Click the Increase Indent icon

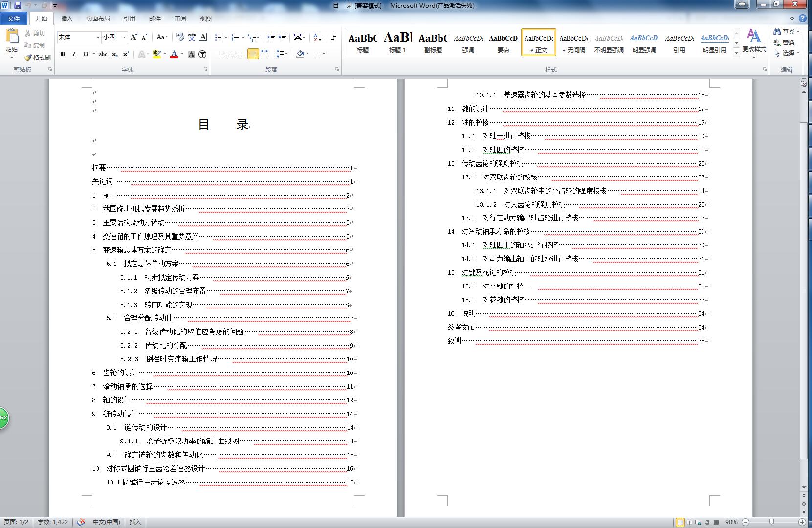coord(283,37)
